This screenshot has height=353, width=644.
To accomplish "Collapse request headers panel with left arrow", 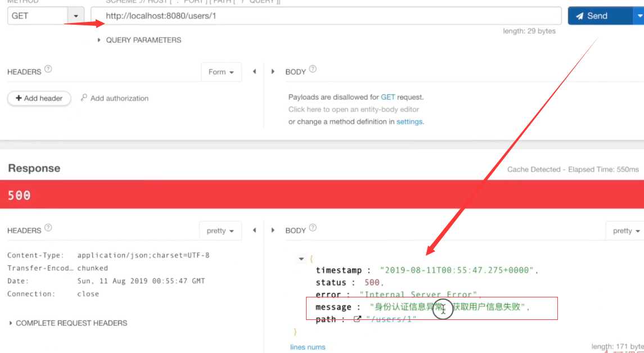I will [x=254, y=71].
